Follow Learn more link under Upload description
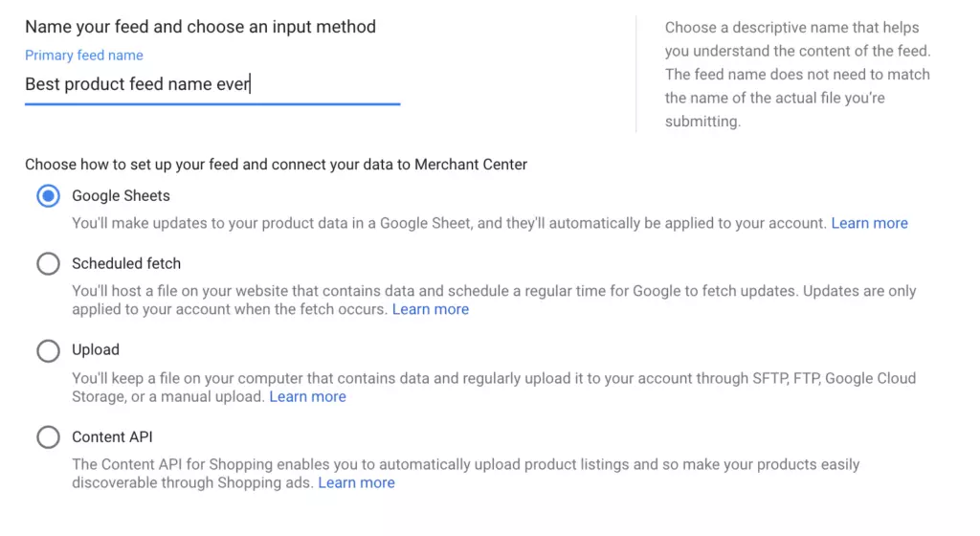 point(307,396)
